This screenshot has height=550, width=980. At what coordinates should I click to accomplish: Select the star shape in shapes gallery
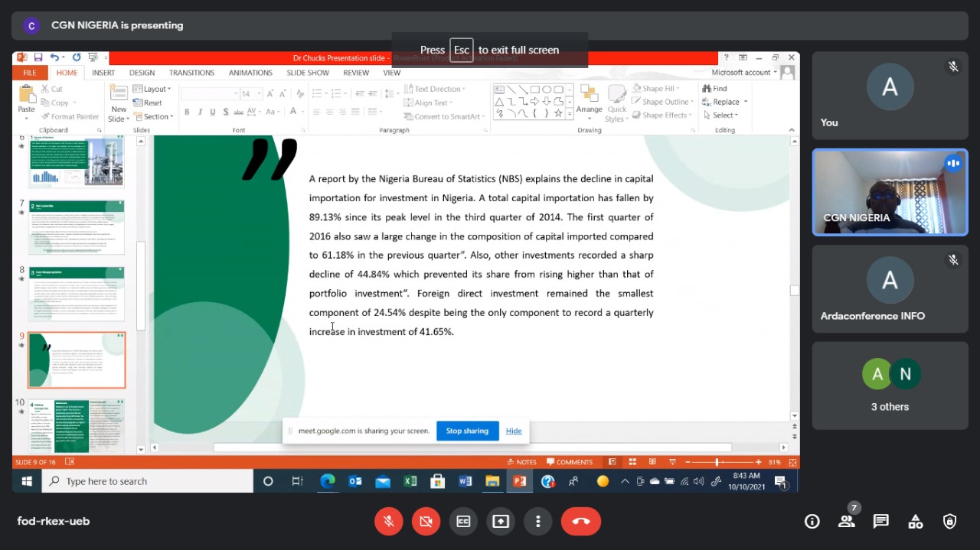point(558,113)
